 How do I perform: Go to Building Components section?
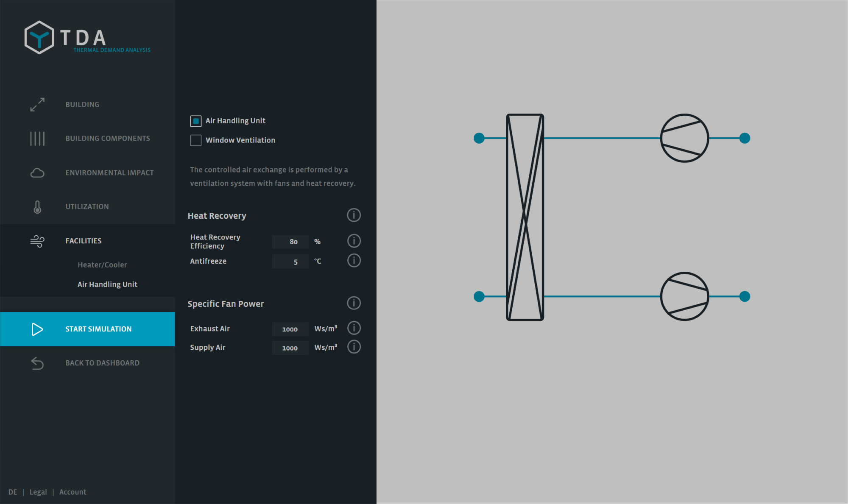coord(107,139)
